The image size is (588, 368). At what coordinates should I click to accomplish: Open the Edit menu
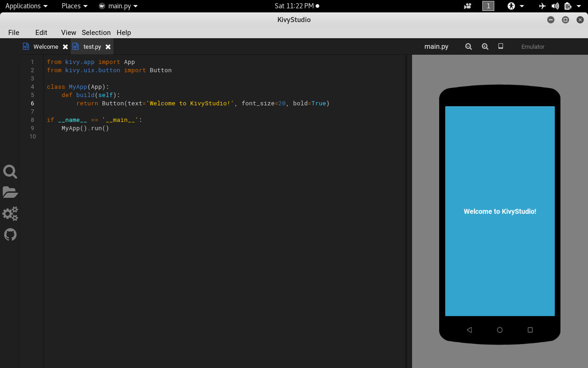pos(41,32)
